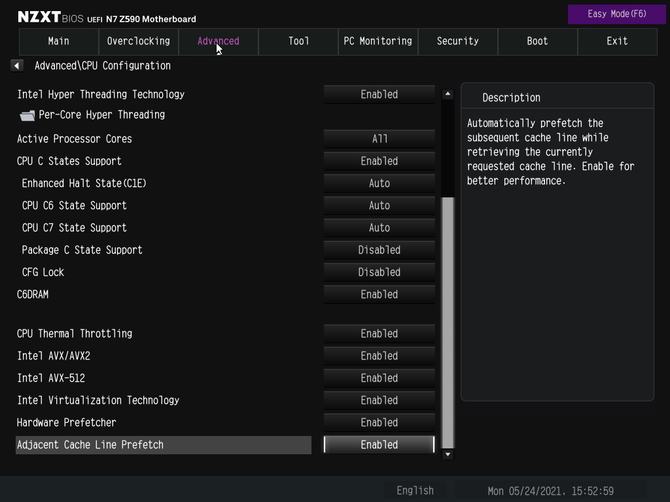Select Per-Core Hyper Threading submenu entry
670x502 pixels.
tap(102, 115)
